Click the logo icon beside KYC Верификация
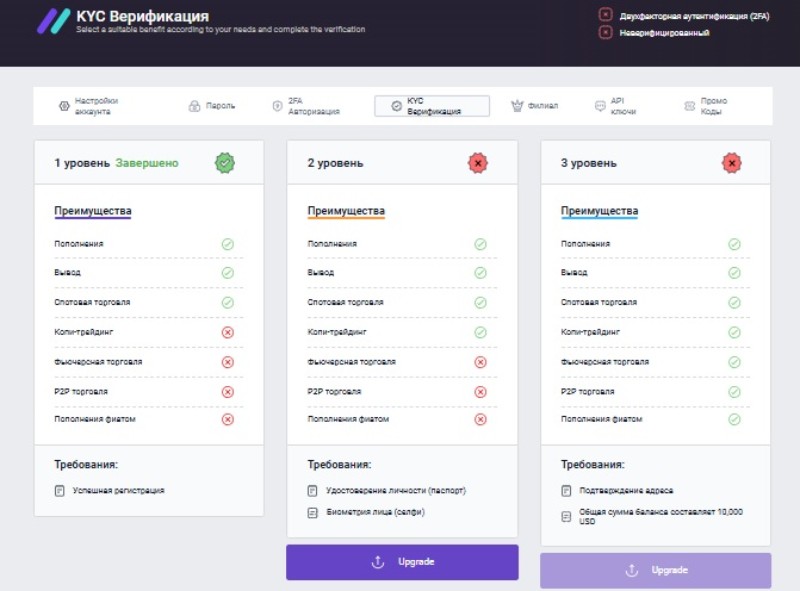This screenshot has height=591, width=800. (53, 22)
